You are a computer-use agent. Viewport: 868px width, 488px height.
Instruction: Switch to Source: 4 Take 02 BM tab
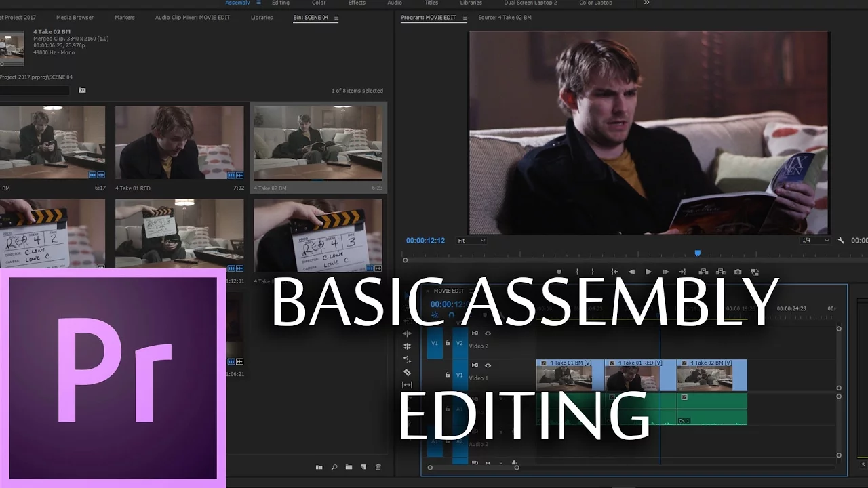[x=505, y=18]
